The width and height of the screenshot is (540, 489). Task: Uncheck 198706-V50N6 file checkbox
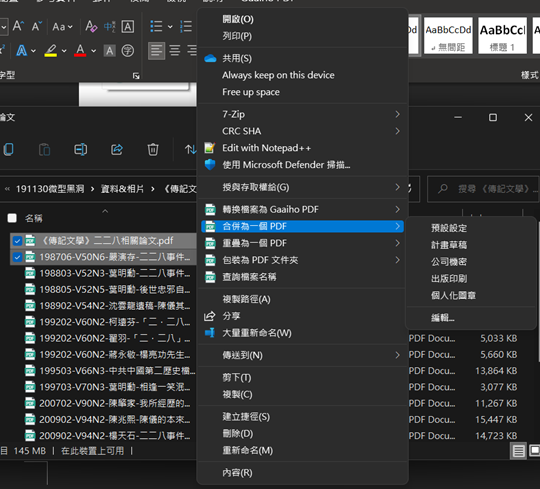coord(17,257)
